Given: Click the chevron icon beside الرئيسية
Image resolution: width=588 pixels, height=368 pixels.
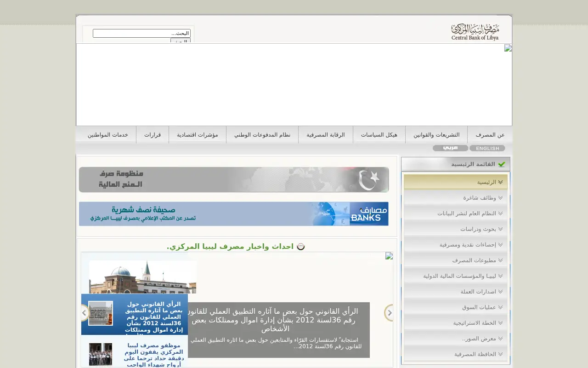Looking at the screenshot, I should (x=500, y=182).
